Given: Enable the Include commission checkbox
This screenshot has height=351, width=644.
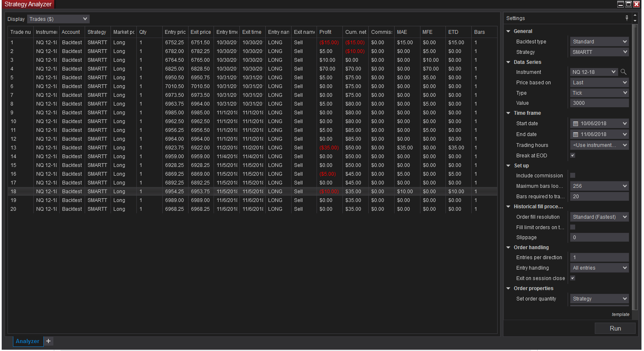Looking at the screenshot, I should pos(573,175).
